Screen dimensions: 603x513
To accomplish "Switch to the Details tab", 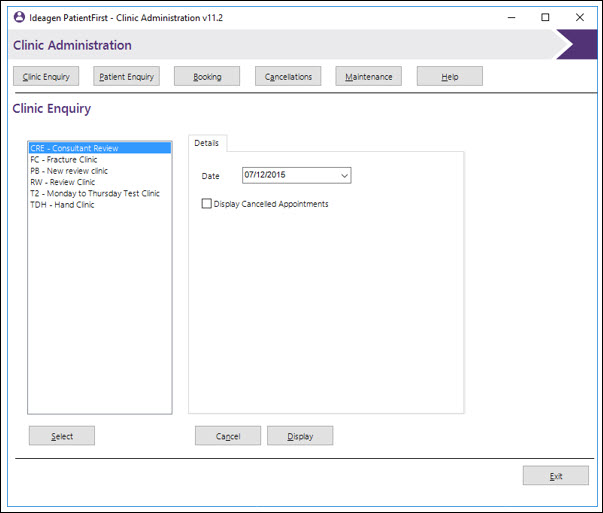I will point(207,143).
